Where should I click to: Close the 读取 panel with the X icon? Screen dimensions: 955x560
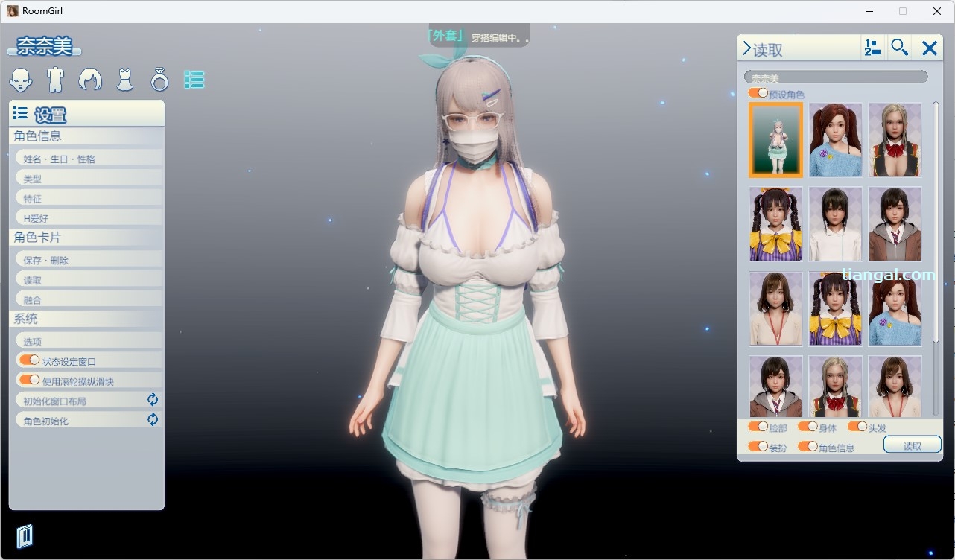929,49
